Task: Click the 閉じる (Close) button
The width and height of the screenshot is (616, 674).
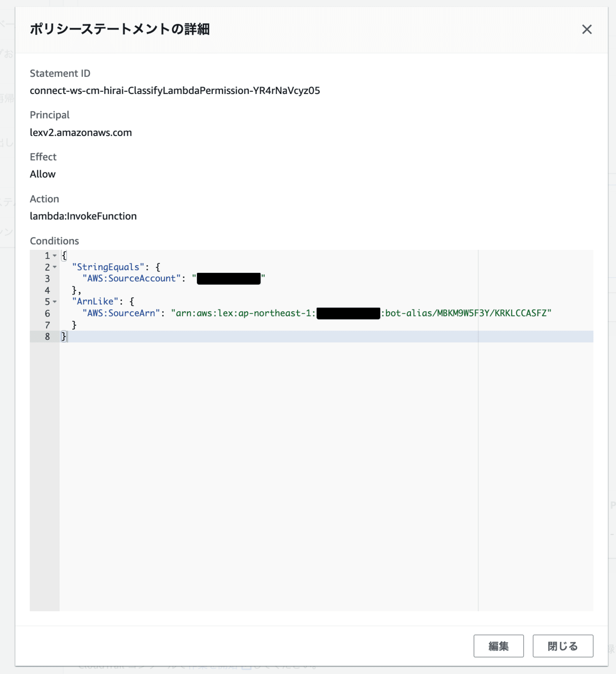Action: coord(562,646)
